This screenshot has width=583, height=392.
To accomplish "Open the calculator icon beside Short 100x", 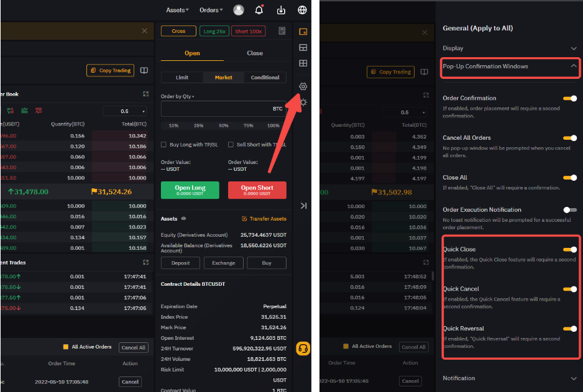I will [x=282, y=31].
